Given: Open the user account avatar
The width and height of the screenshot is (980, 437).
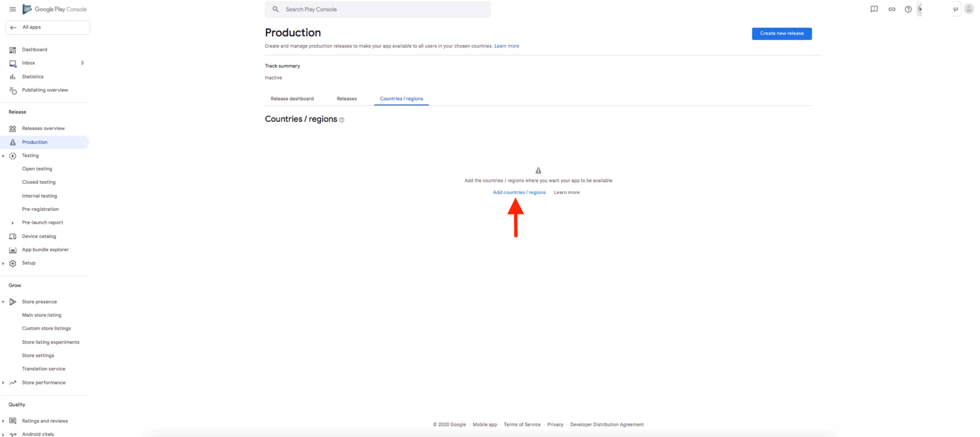Looking at the screenshot, I should [969, 9].
